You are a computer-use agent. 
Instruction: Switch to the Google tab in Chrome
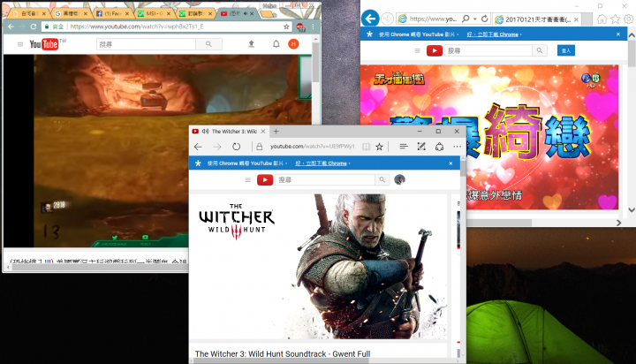71,13
